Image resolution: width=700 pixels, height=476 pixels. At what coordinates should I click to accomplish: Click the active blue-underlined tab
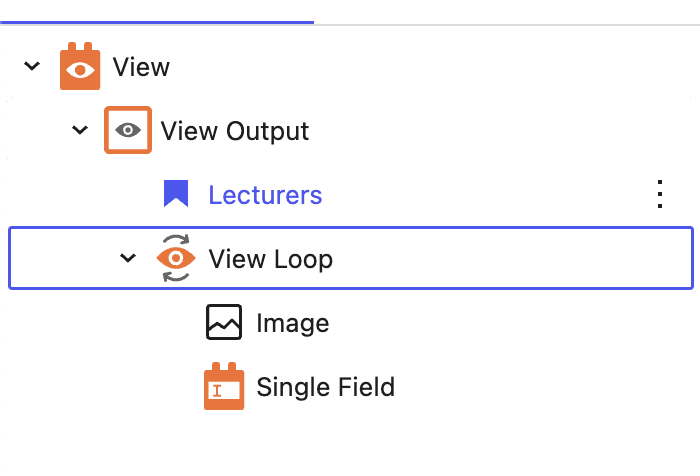click(157, 12)
